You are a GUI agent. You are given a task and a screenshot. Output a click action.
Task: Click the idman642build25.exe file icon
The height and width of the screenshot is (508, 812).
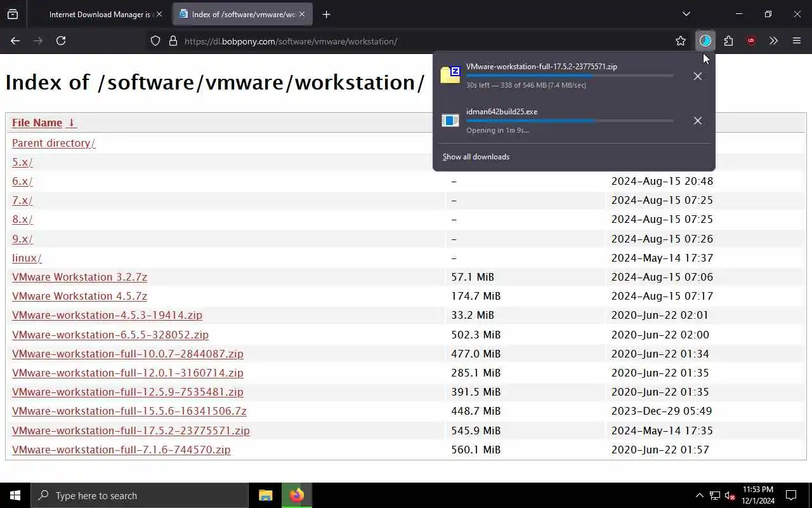tap(450, 121)
